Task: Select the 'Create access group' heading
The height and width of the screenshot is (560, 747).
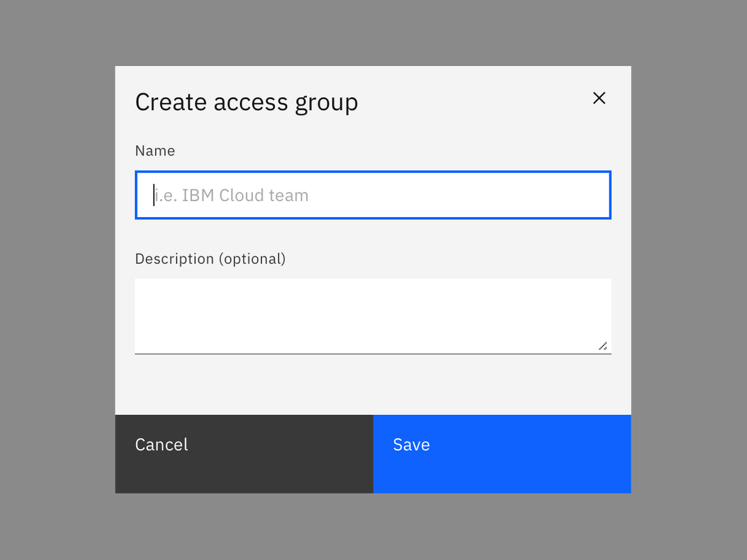Action: tap(246, 102)
